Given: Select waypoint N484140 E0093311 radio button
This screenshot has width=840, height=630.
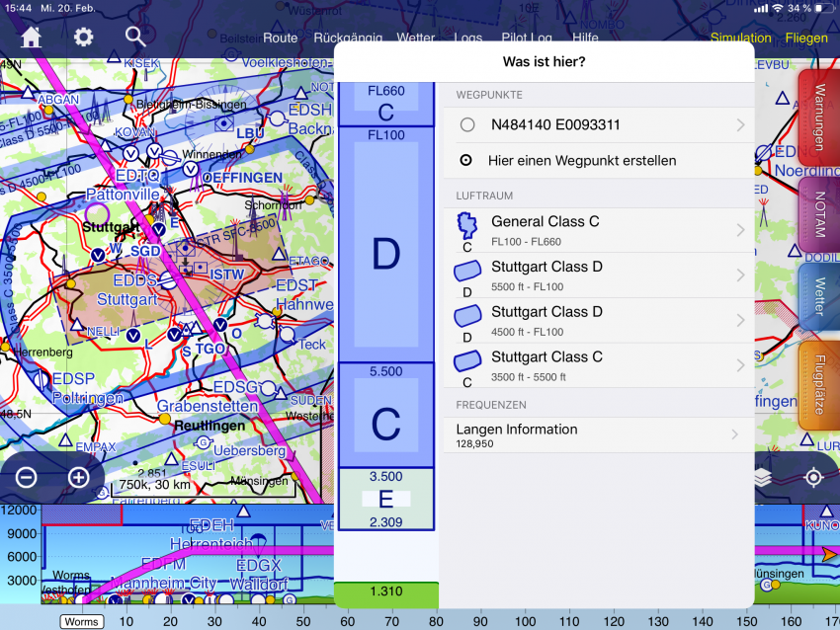Looking at the screenshot, I should pyautogui.click(x=467, y=125).
